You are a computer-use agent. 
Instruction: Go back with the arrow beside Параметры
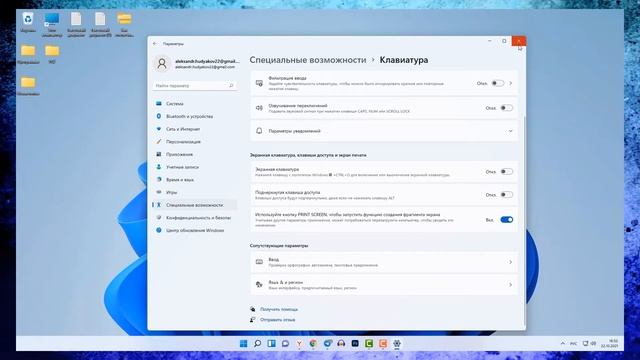155,44
